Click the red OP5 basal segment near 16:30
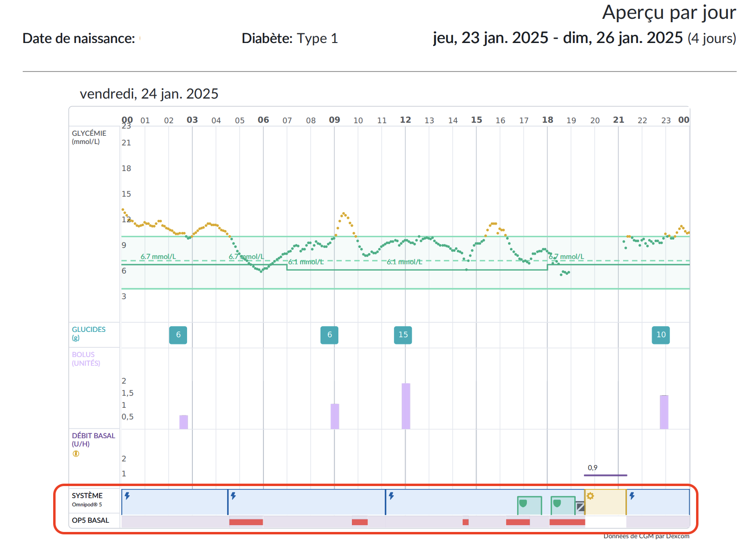The image size is (756, 545). [x=518, y=522]
